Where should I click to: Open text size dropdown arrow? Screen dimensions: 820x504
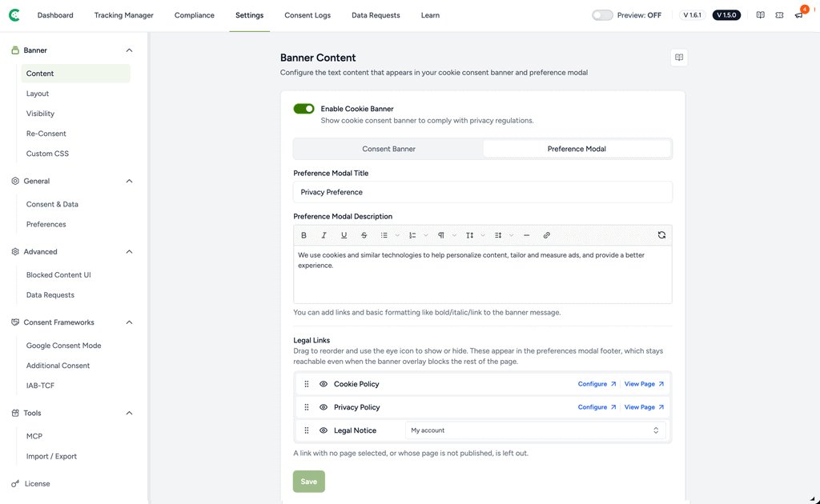pyautogui.click(x=483, y=235)
